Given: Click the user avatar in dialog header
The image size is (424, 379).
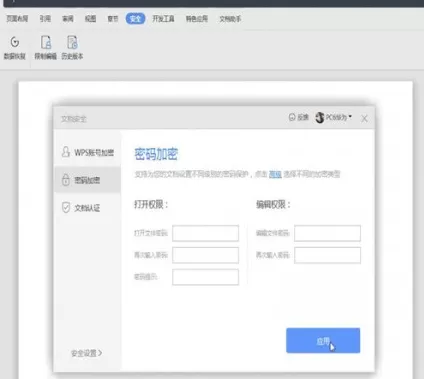Looking at the screenshot, I should click(x=320, y=117).
